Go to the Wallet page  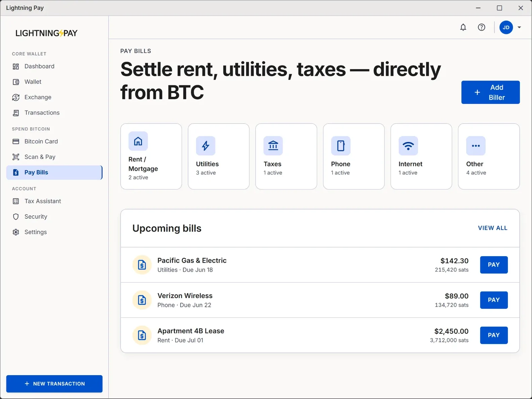pyautogui.click(x=54, y=82)
